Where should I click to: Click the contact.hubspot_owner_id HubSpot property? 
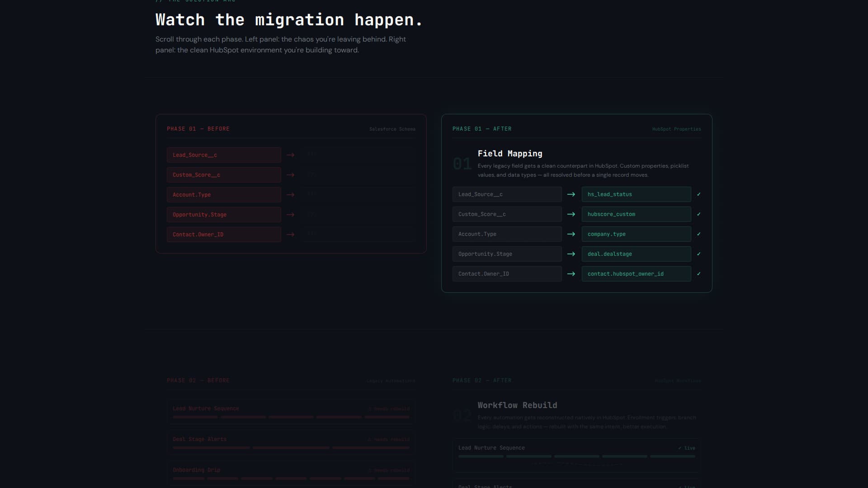[637, 274]
